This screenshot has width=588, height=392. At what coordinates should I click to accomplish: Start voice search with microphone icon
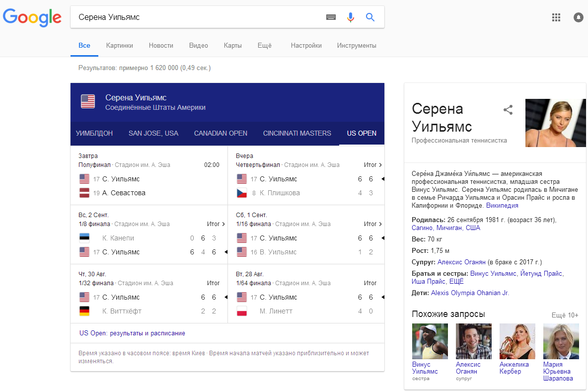pyautogui.click(x=350, y=17)
